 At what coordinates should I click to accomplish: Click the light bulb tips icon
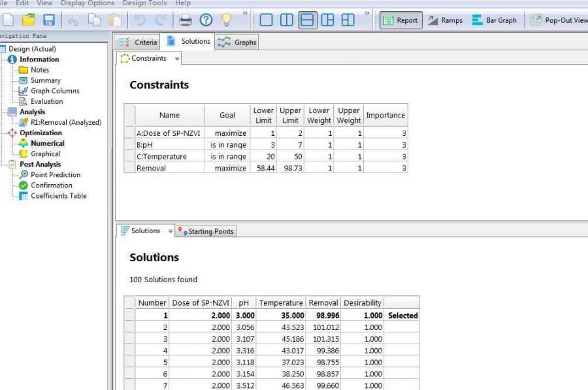[226, 20]
